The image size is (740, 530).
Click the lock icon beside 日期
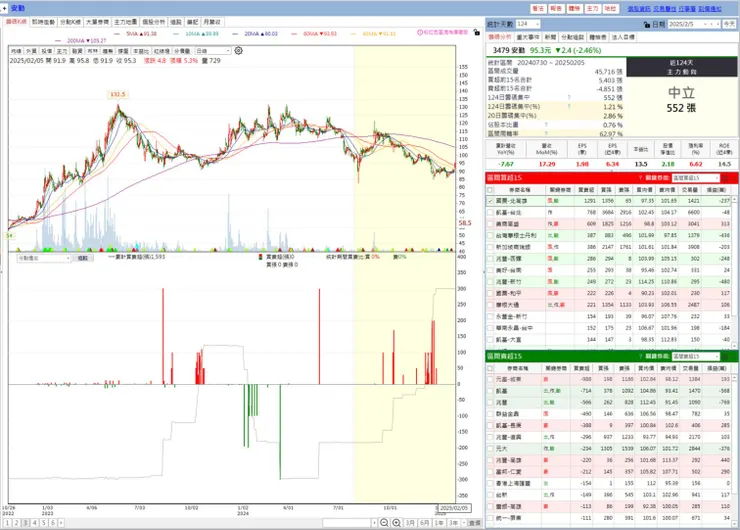(x=647, y=24)
